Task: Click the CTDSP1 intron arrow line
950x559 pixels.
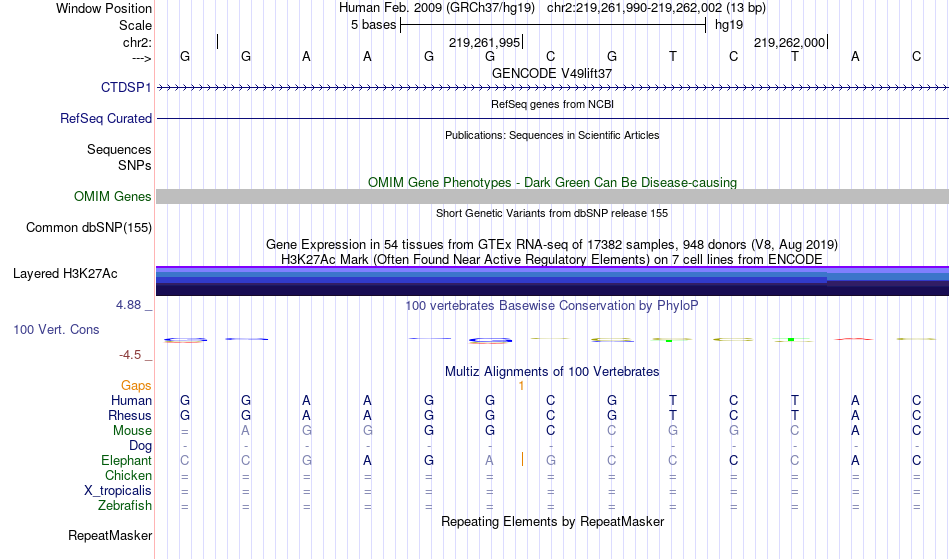Action: click(x=553, y=88)
